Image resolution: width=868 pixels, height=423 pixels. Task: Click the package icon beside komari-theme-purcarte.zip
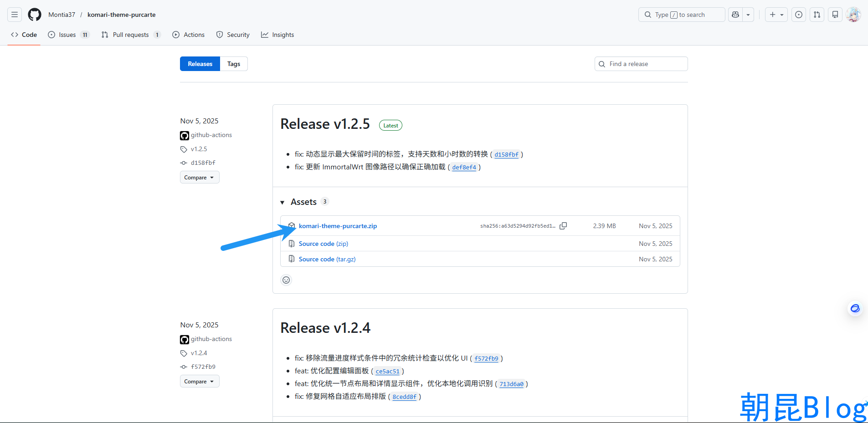(292, 226)
